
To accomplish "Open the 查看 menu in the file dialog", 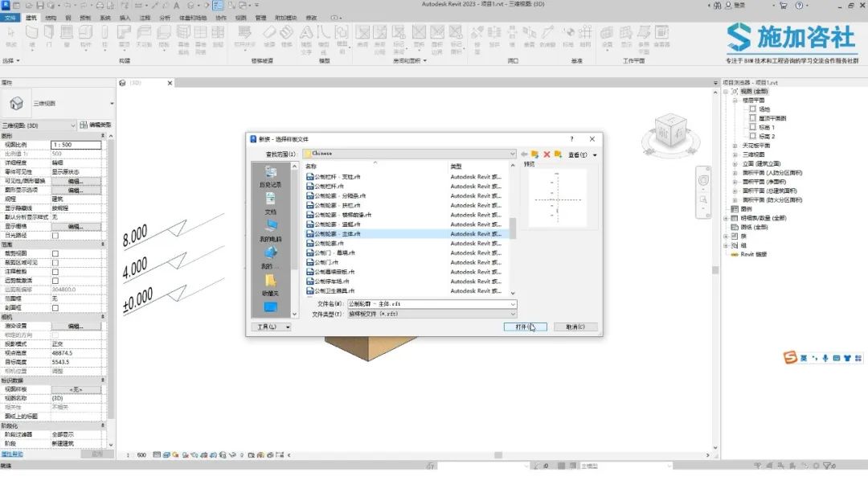I will click(583, 155).
